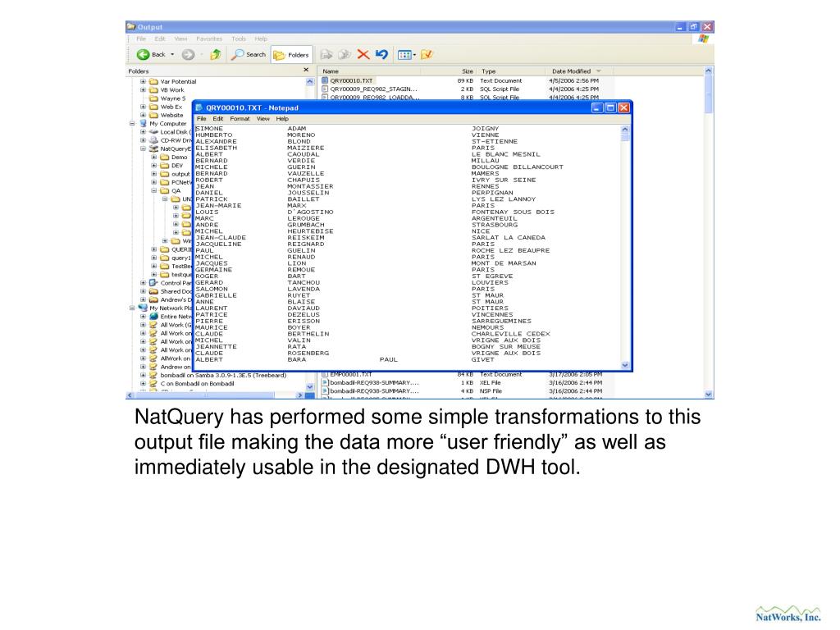Click file list scrollbar up arrow

pos(708,71)
